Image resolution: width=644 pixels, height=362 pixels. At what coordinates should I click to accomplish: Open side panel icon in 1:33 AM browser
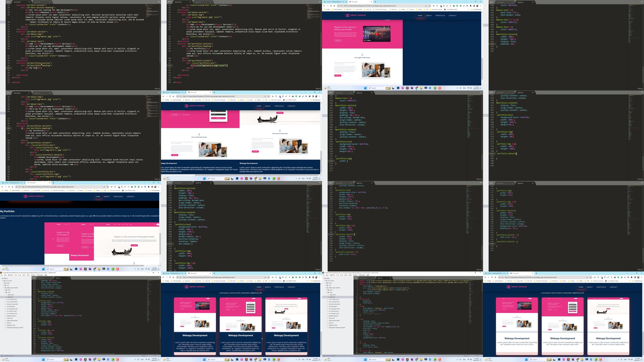click(474, 6)
